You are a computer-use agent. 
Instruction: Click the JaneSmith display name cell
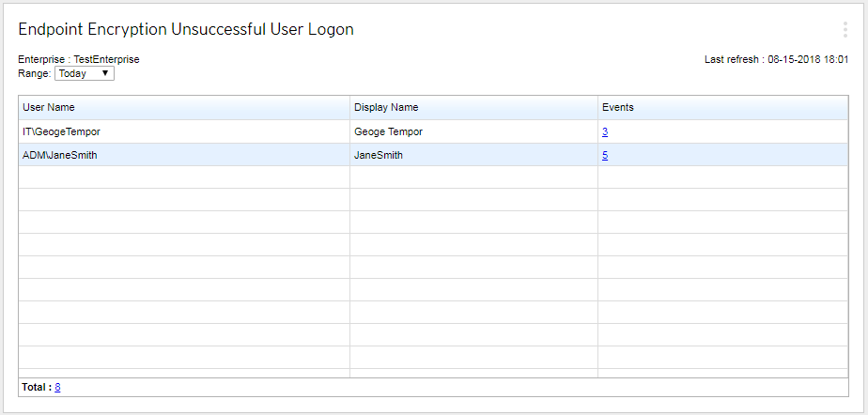pyautogui.click(x=379, y=155)
